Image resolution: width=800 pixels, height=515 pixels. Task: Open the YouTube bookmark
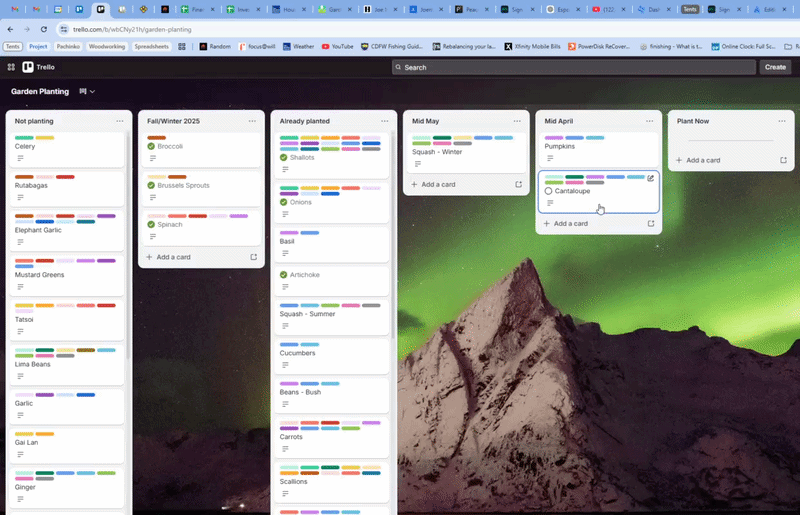[337, 46]
